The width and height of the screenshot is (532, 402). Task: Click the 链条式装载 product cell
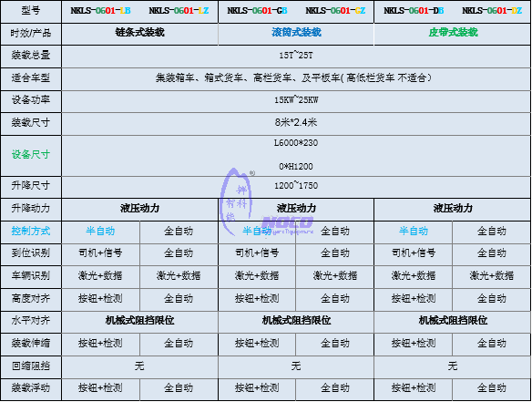tap(139, 32)
